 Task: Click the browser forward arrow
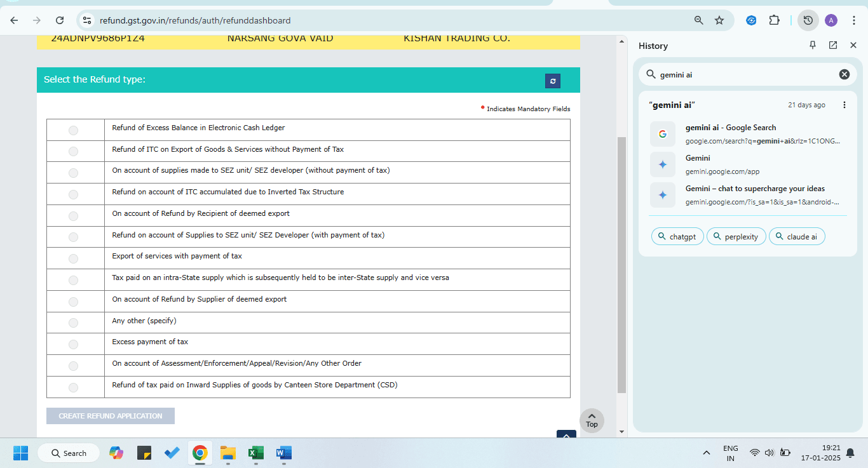(x=36, y=20)
